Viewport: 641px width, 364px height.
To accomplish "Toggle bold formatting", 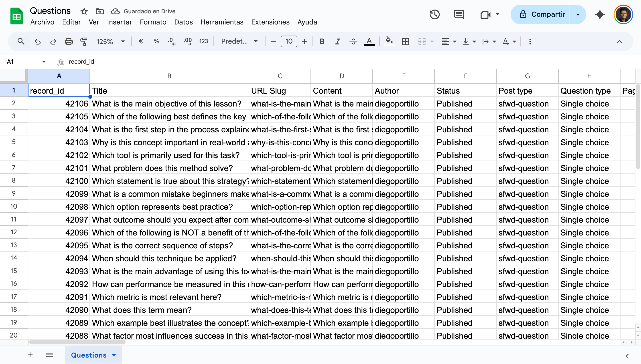I will [322, 42].
